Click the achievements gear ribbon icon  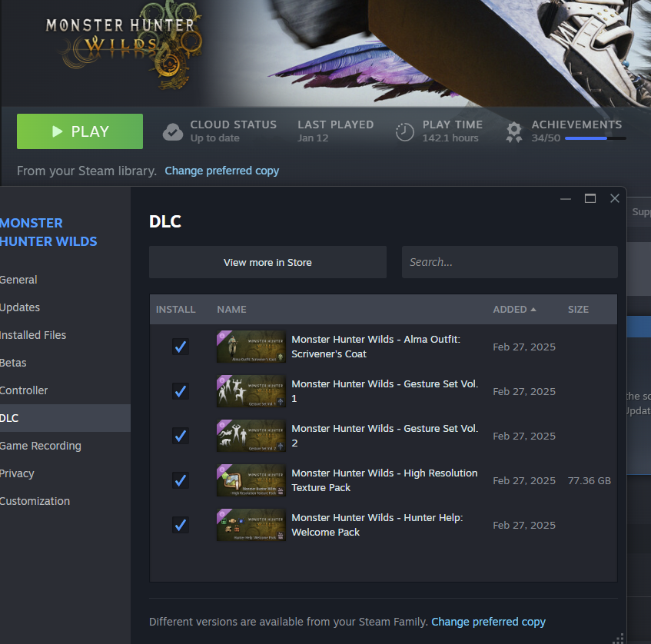click(514, 132)
